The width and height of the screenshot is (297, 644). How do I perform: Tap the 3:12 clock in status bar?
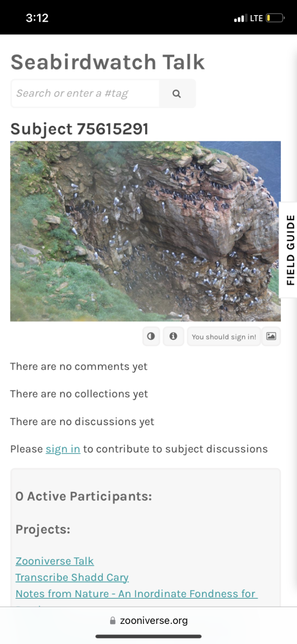[x=37, y=18]
